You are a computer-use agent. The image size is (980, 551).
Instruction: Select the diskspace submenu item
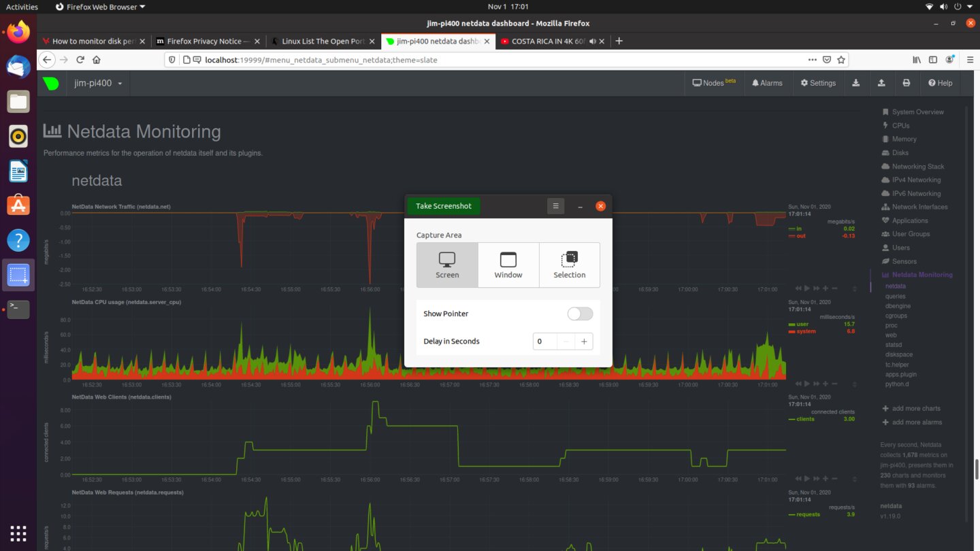(899, 354)
